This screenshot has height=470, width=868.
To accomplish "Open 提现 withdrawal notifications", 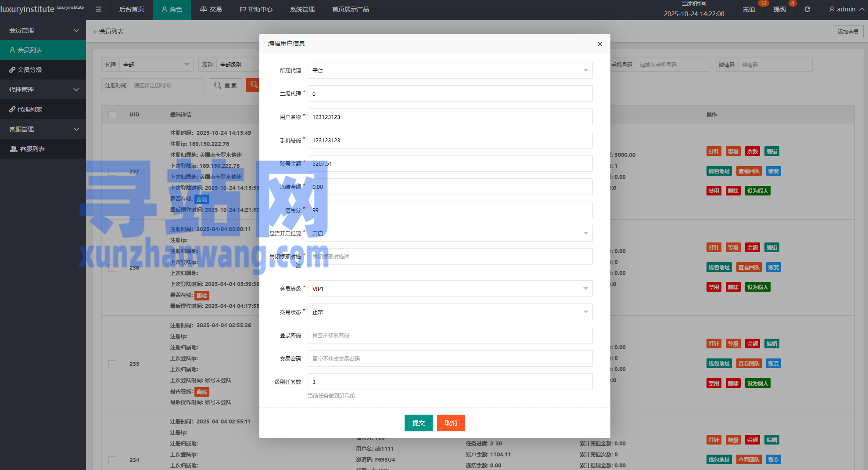I will [779, 9].
